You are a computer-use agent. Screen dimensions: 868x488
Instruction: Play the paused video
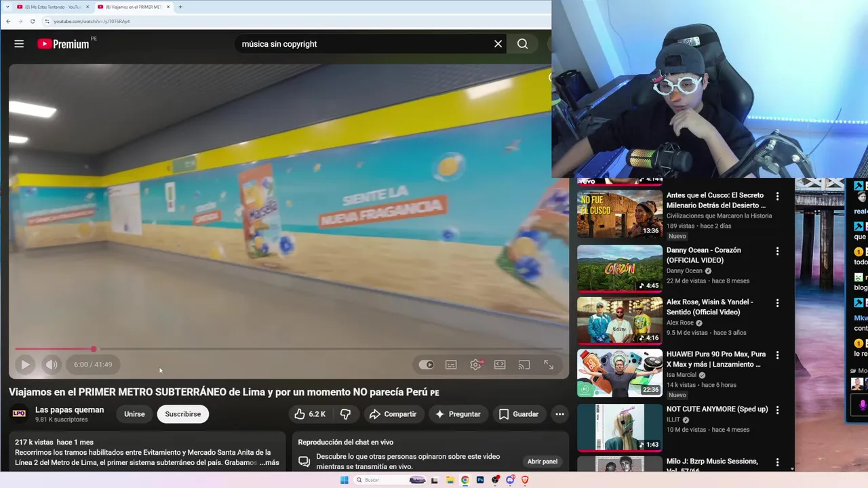25,365
